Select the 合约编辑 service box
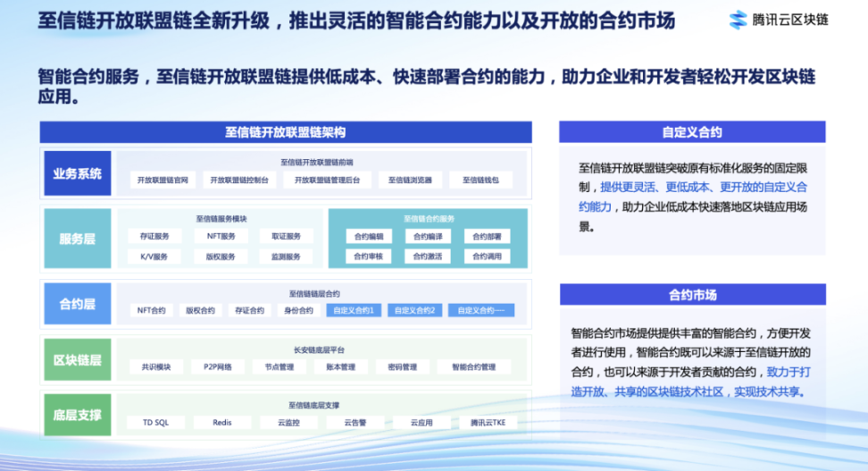The image size is (868, 471). click(368, 237)
